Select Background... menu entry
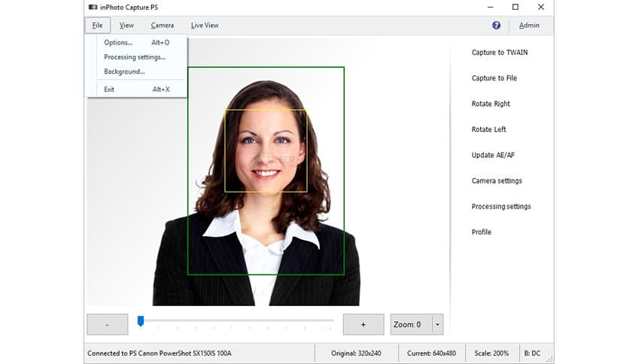The image size is (629, 364). coord(124,71)
